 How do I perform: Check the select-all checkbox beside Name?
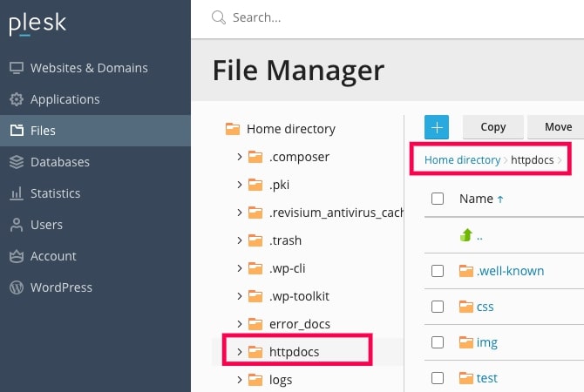click(x=438, y=199)
